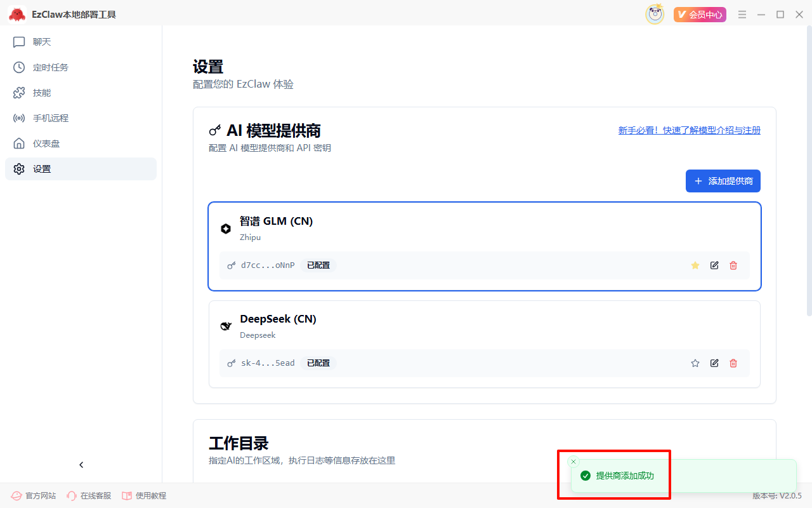Viewport: 812px width, 508px height.
Task: Go to 定时任务 scheduled tasks
Action: click(50, 67)
